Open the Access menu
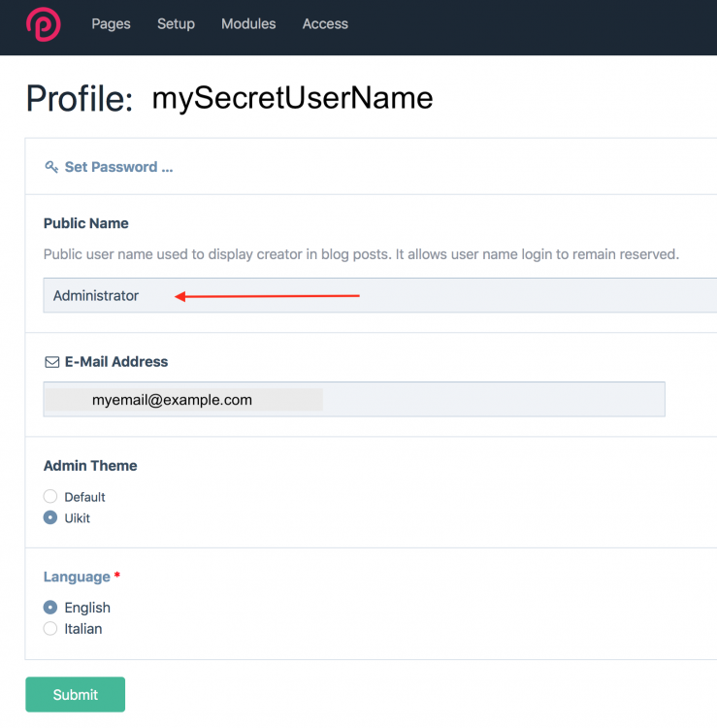Screen dimensions: 717x728 325,24
